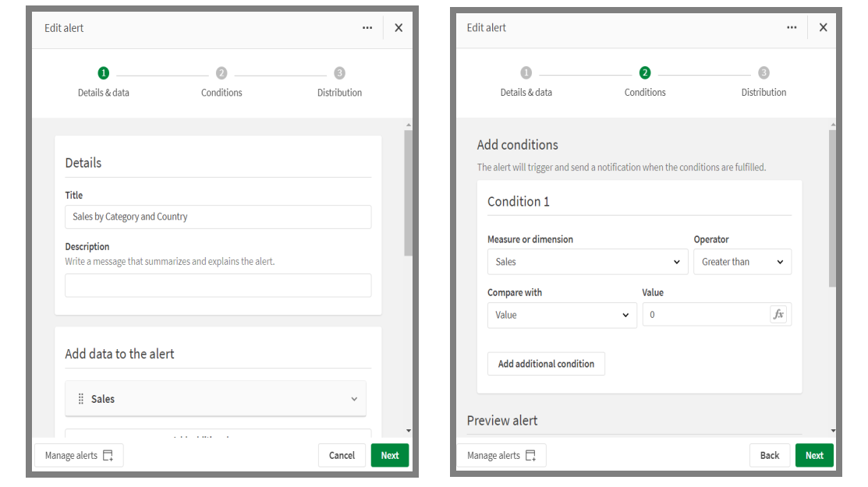Go to step 1 Details & data in left dialog
This screenshot has height=487, width=868.
[104, 82]
